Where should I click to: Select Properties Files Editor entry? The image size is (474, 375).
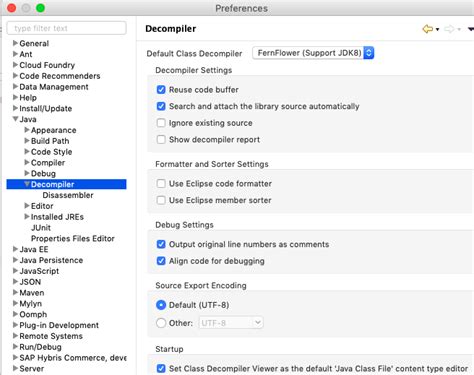pyautogui.click(x=73, y=238)
